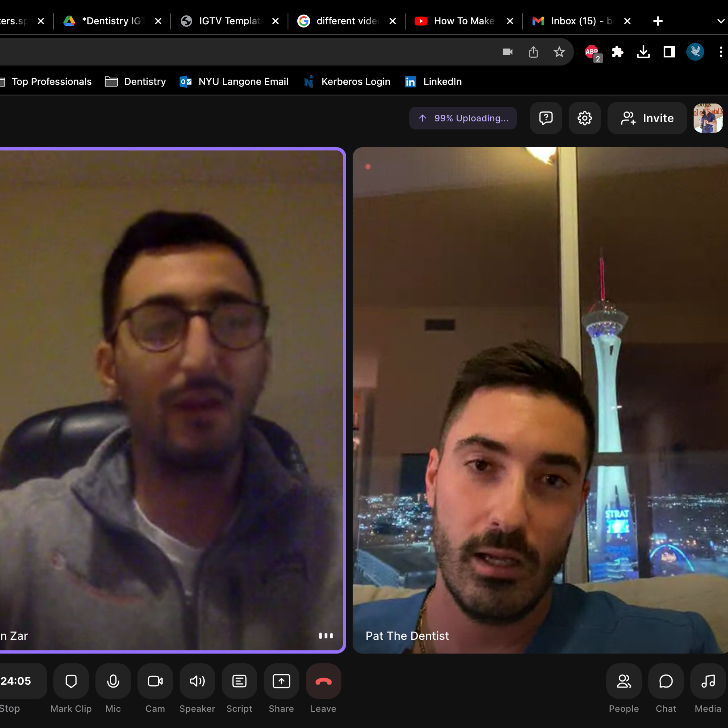Screen dimensions: 728x728
Task: Click the 99% Uploading status indicator
Action: point(463,118)
